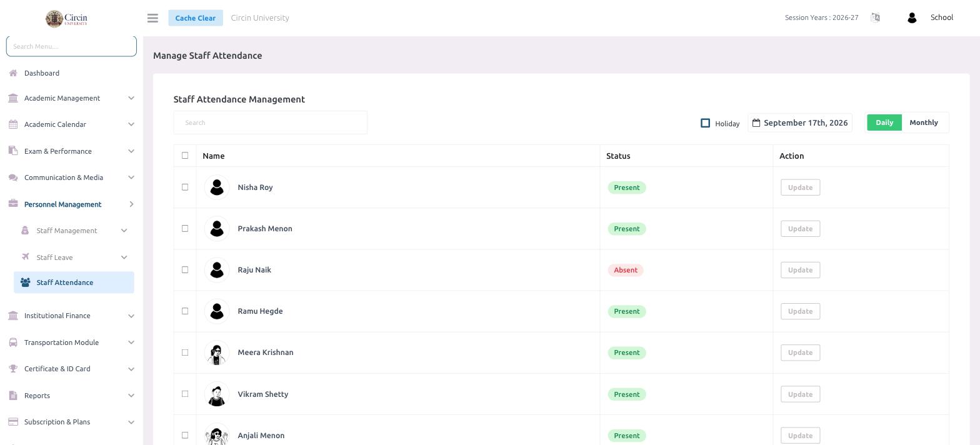Screen dimensions: 980x445
Task: Click the Reports document icon
Action: click(13, 396)
